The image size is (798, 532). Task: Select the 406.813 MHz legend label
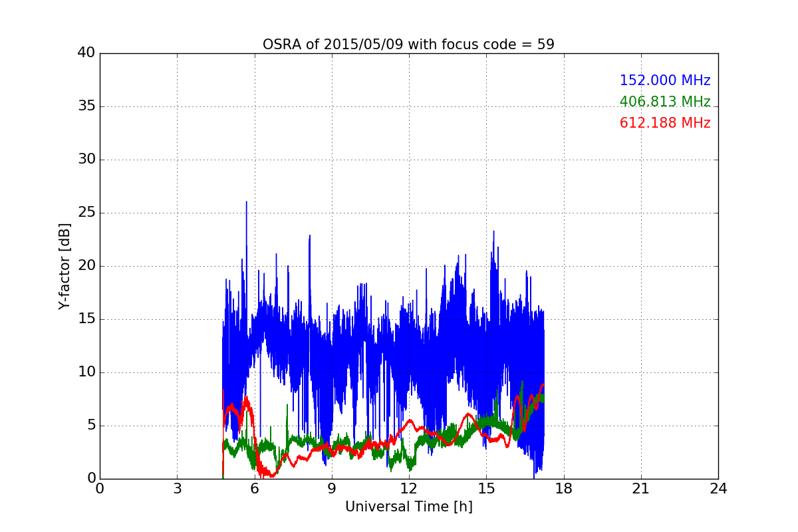click(x=665, y=102)
